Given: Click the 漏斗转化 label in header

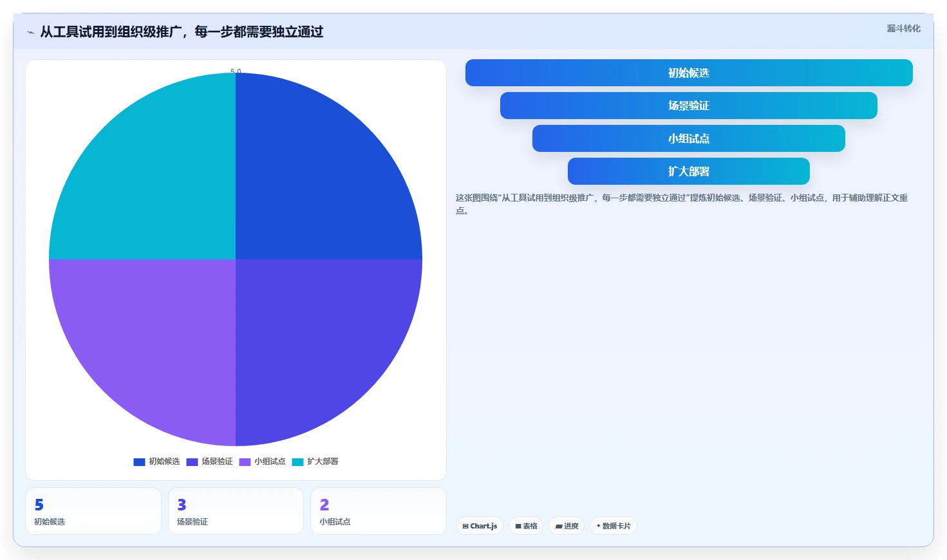Looking at the screenshot, I should [x=904, y=28].
